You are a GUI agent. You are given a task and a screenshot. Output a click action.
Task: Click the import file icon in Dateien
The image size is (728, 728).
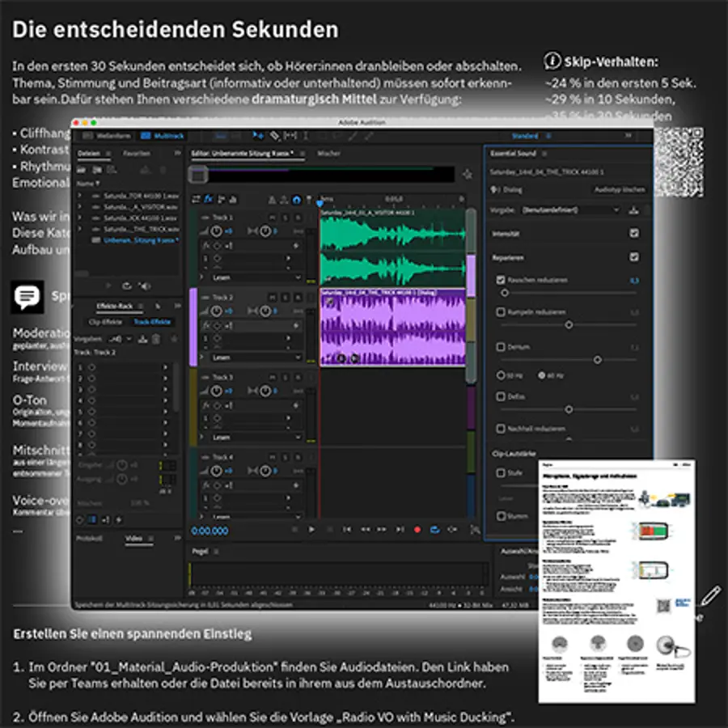(97, 170)
